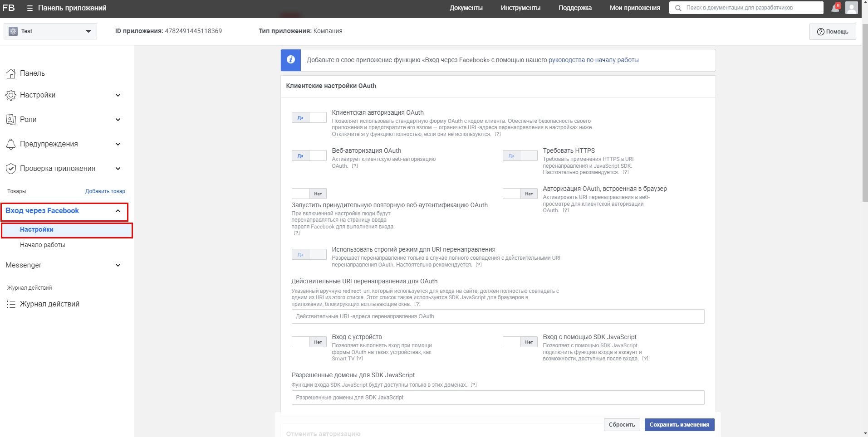The height and width of the screenshot is (437, 868).
Task: Click the FB logo in the top bar
Action: 9,8
